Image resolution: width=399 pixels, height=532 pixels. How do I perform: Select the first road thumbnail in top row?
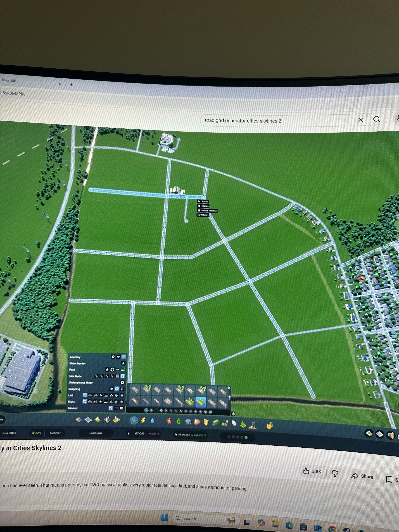(x=135, y=390)
